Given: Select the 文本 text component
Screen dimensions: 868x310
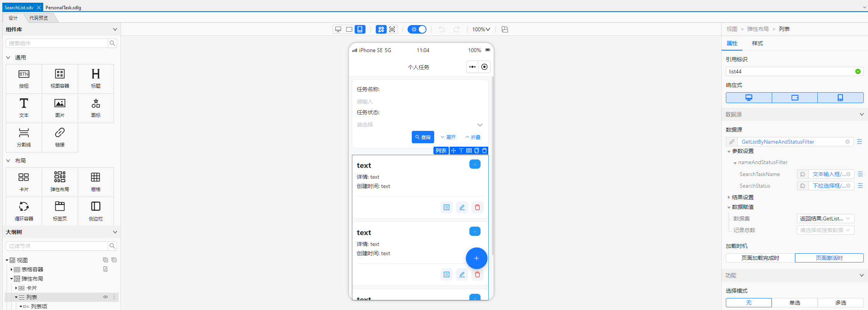Looking at the screenshot, I should click(24, 108).
